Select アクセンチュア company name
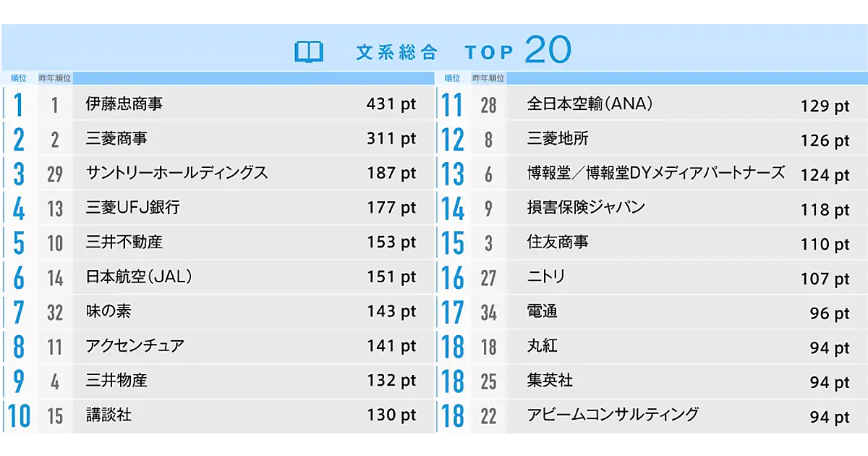The height and width of the screenshot is (456, 868). [135, 346]
